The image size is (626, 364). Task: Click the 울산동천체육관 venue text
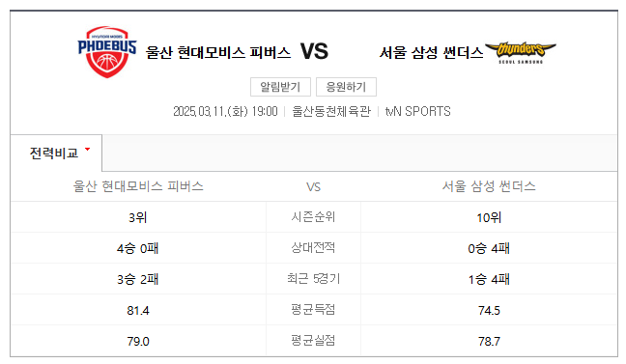coord(331,111)
